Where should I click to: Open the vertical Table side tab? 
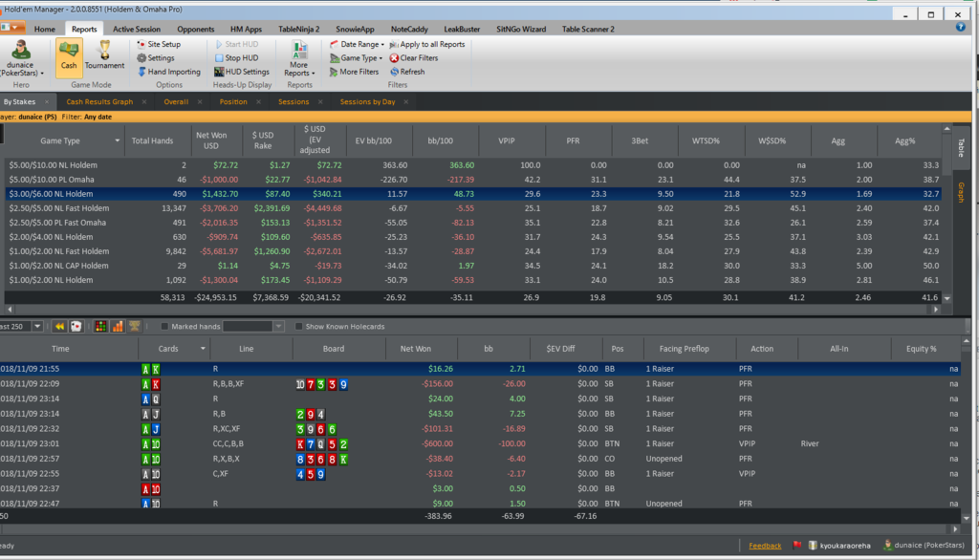[x=961, y=147]
